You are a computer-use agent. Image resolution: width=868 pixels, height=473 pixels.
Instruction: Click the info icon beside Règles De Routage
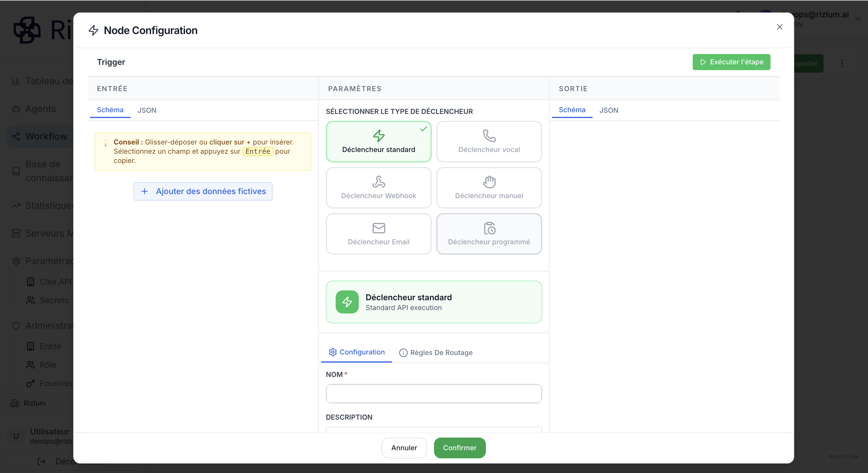(x=403, y=352)
